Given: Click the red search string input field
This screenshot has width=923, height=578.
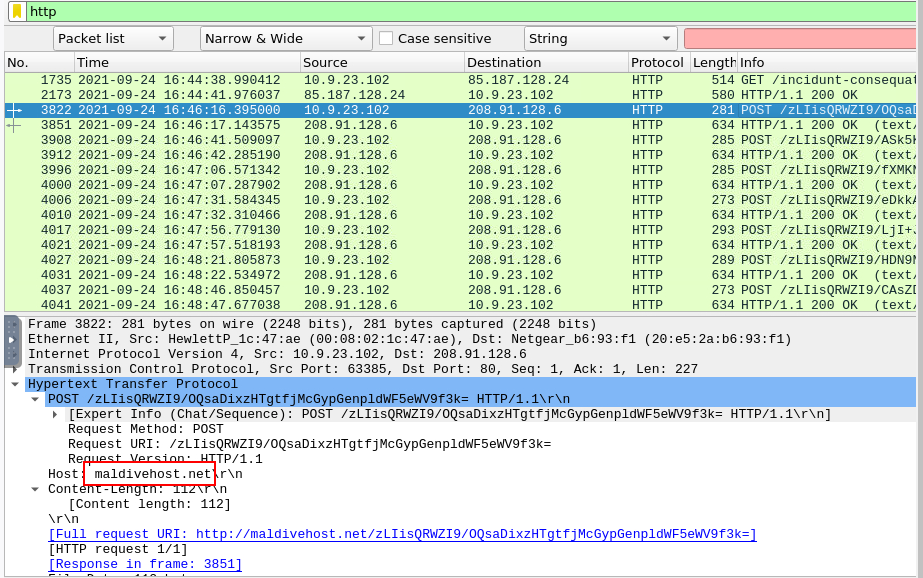Looking at the screenshot, I should pyautogui.click(x=800, y=39).
